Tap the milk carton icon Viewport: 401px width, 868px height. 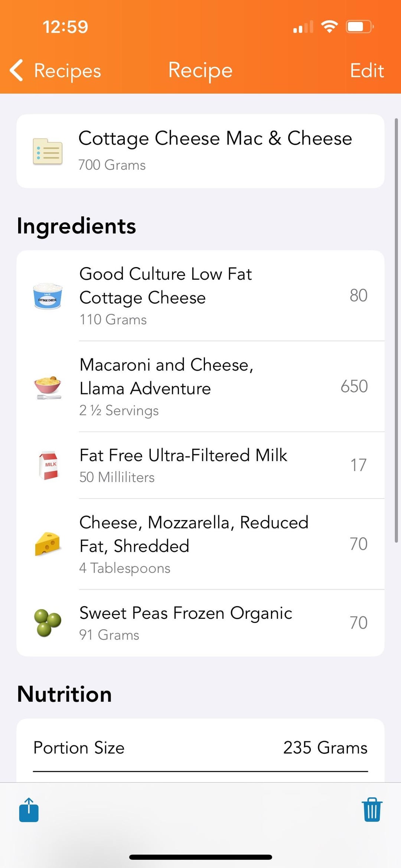point(49,465)
